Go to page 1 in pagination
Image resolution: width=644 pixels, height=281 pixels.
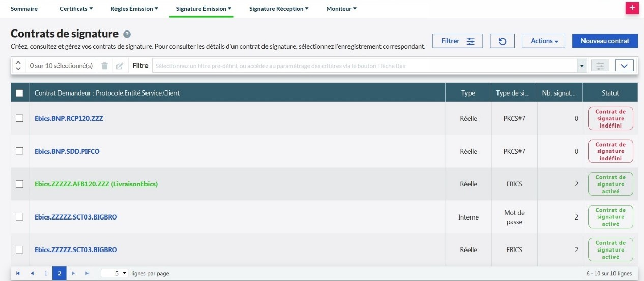click(x=45, y=273)
